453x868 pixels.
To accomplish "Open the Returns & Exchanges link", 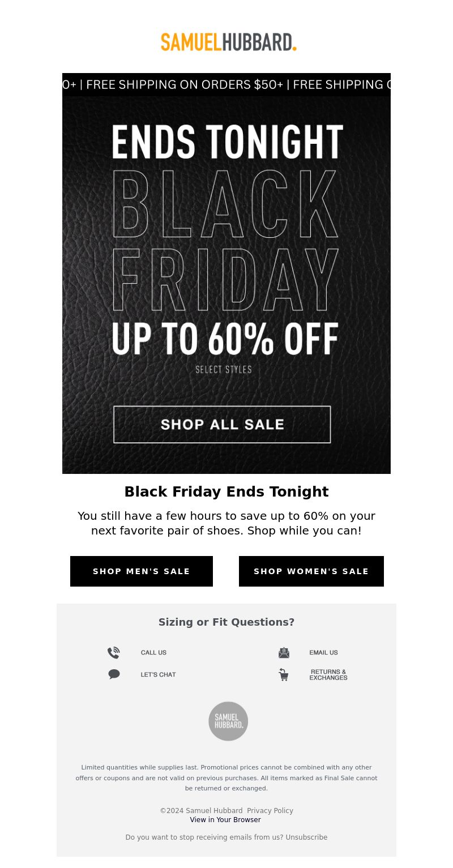I will coord(328,674).
